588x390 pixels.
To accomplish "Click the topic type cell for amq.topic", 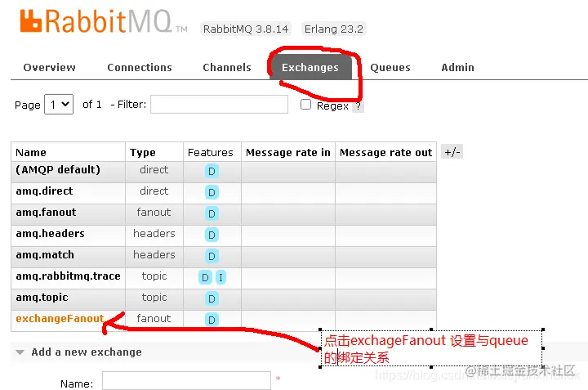I will (x=154, y=298).
